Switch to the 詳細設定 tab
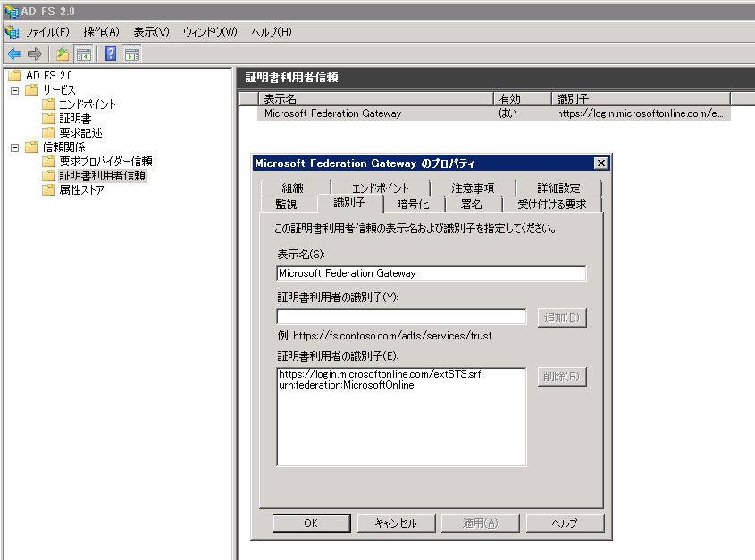 click(x=559, y=188)
